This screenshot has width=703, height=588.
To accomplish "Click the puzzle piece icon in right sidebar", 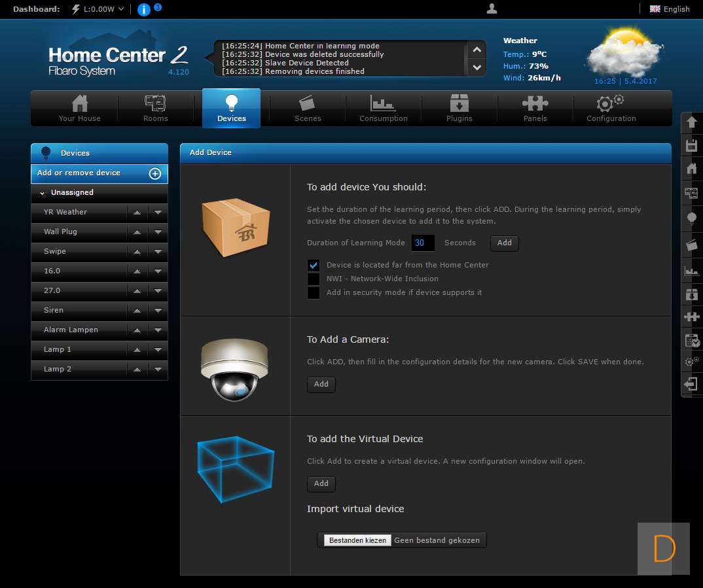I will click(691, 317).
